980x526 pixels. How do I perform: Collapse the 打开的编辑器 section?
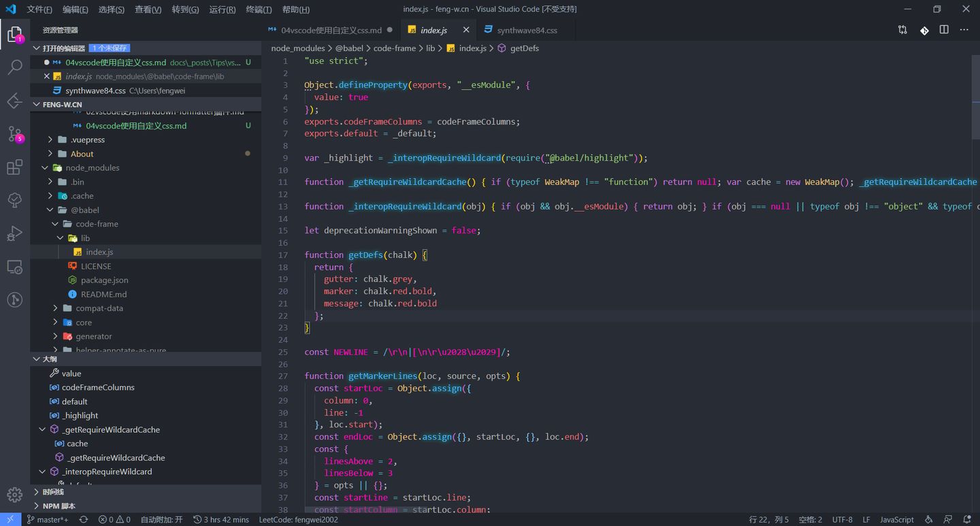(37, 48)
